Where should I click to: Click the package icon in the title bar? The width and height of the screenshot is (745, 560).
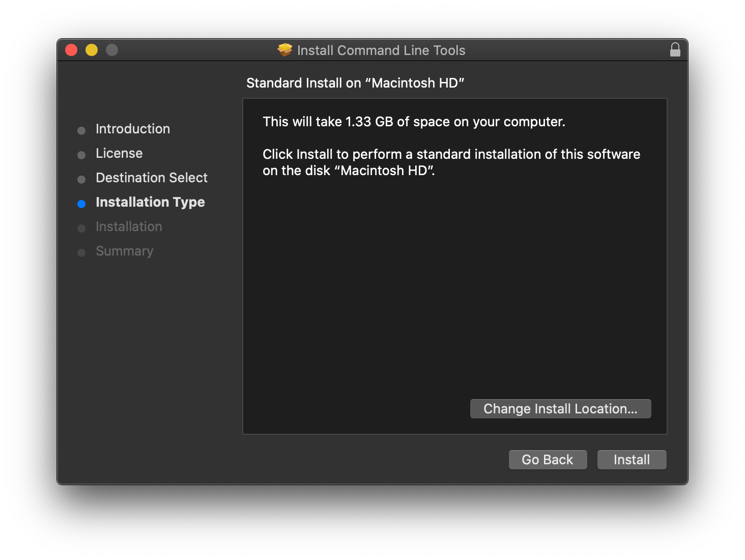tap(284, 50)
